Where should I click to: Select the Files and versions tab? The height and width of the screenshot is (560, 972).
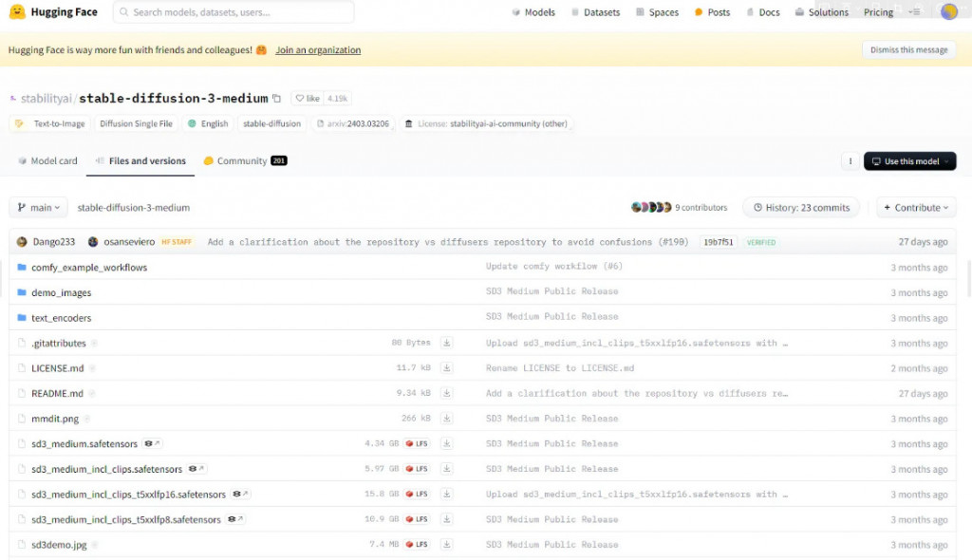coord(140,160)
